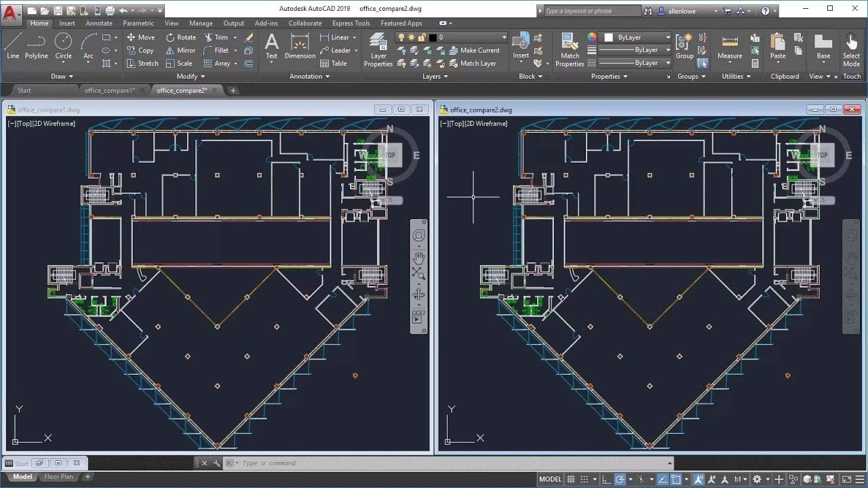Toggle Object Snap in status bar
The width and height of the screenshot is (868, 488).
coord(675,479)
